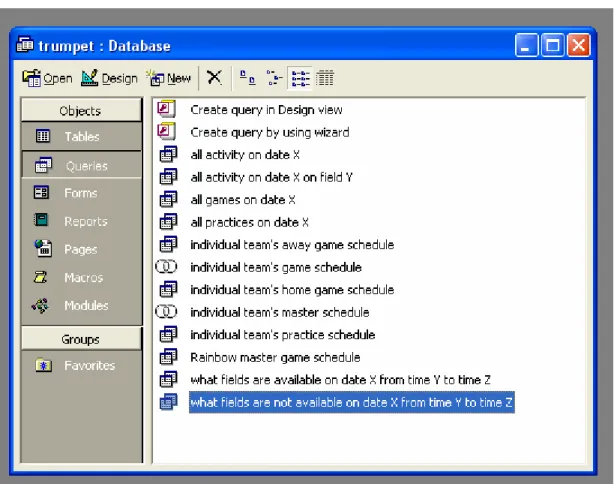
Task: Click union icon of 'individual team's master schedule'
Action: tap(166, 312)
